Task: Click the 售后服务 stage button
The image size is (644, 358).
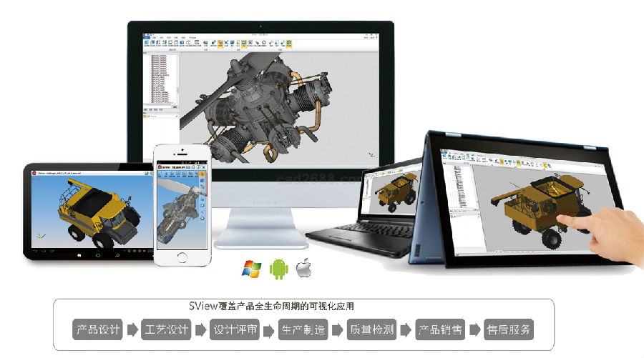Action: click(x=509, y=330)
